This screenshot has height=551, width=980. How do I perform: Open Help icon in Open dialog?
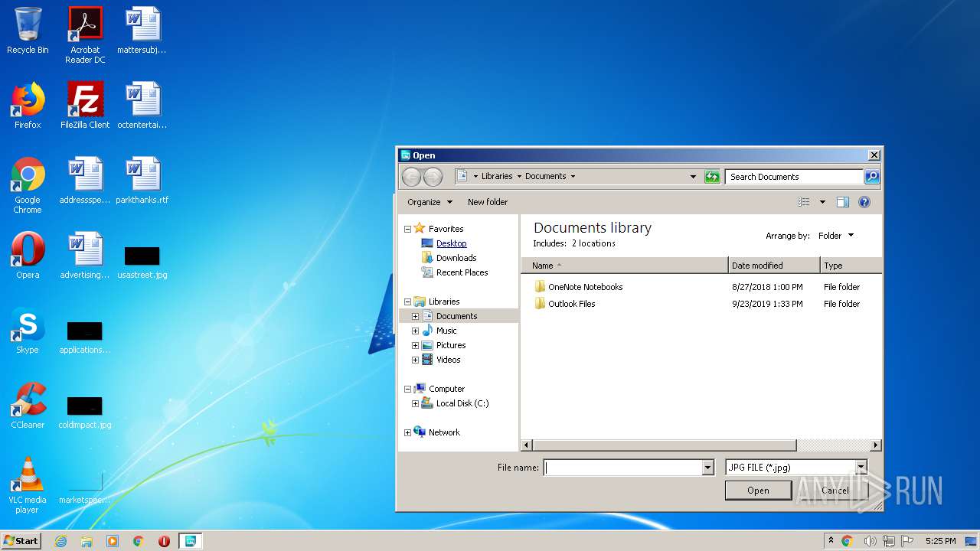point(864,202)
